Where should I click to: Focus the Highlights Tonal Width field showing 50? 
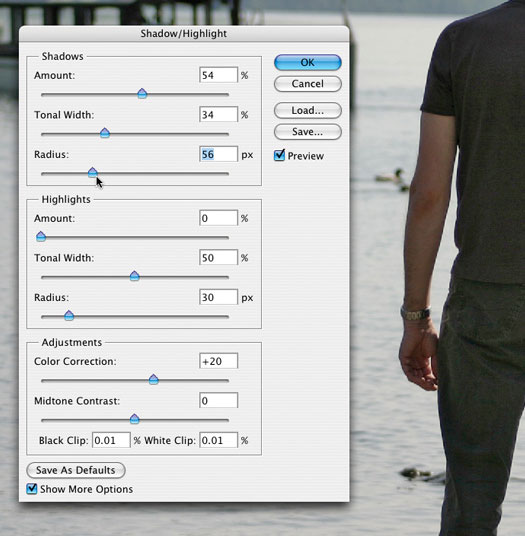218,257
